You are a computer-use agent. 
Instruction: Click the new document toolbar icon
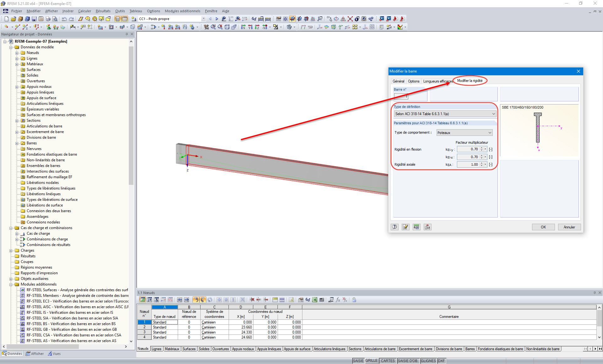[x=6, y=19]
